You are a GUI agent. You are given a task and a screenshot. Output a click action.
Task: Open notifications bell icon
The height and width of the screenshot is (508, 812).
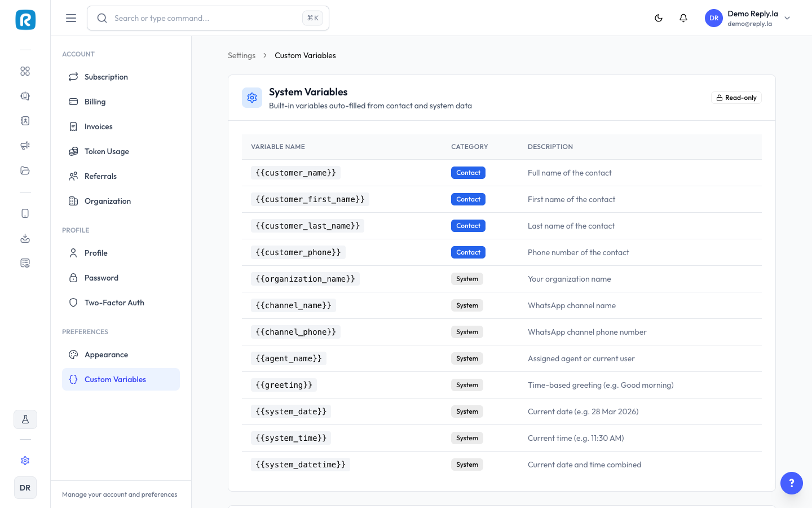[x=683, y=18]
